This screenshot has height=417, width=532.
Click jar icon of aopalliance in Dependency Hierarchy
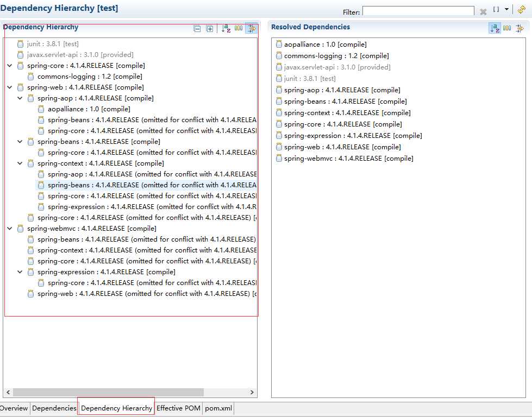coord(41,109)
